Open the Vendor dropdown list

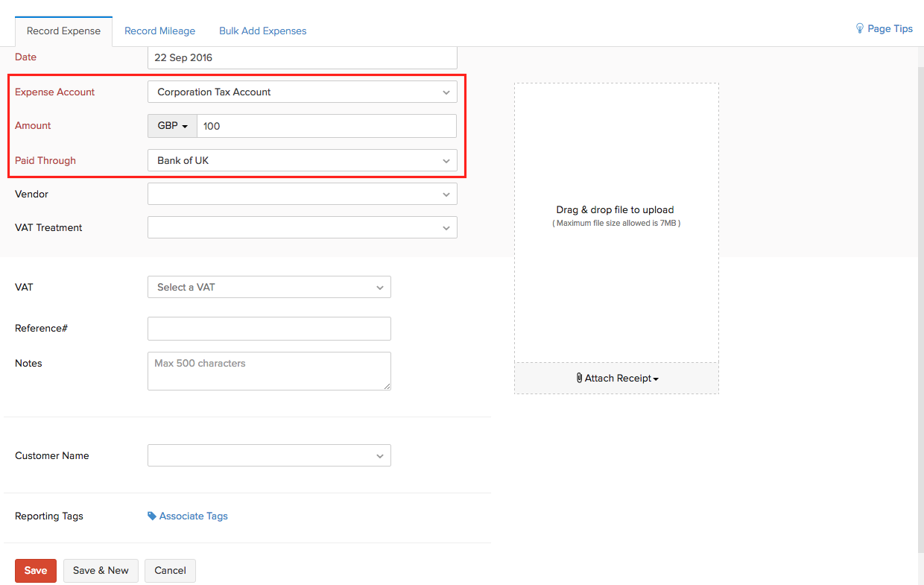click(302, 195)
